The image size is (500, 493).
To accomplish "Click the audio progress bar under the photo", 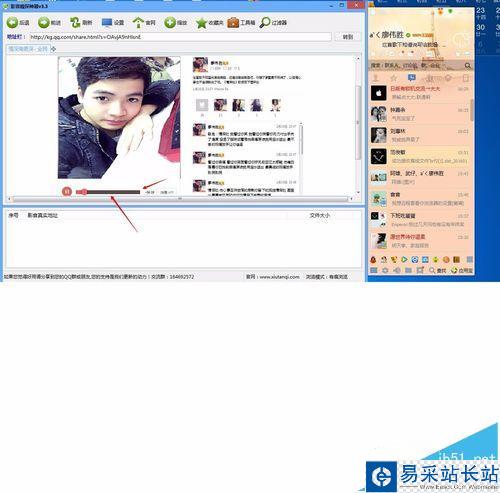I will coord(108,192).
